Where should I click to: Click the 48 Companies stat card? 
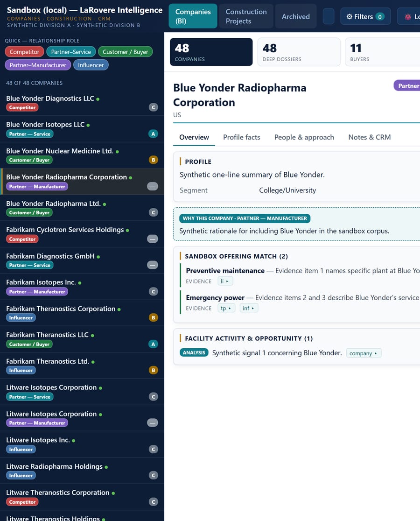tap(211, 52)
